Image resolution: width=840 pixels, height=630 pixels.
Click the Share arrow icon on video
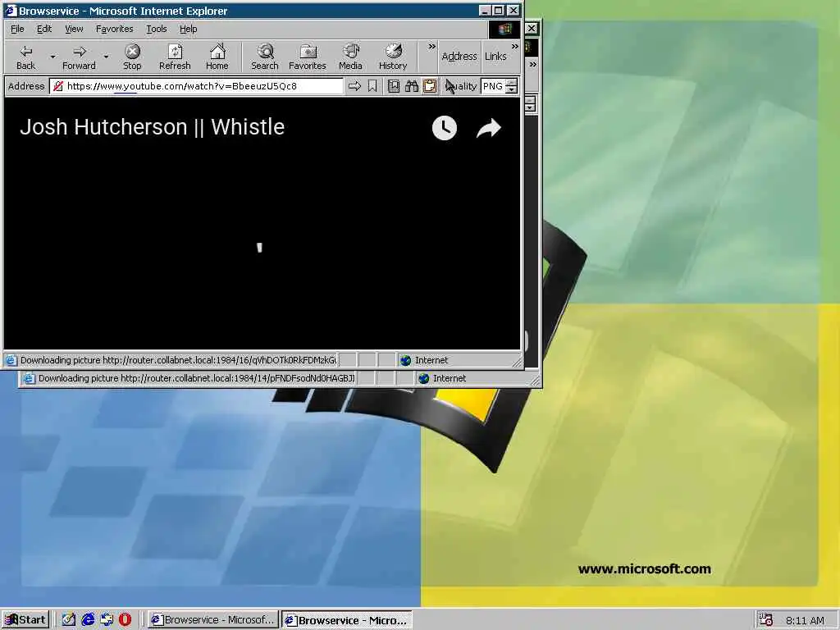tap(489, 128)
